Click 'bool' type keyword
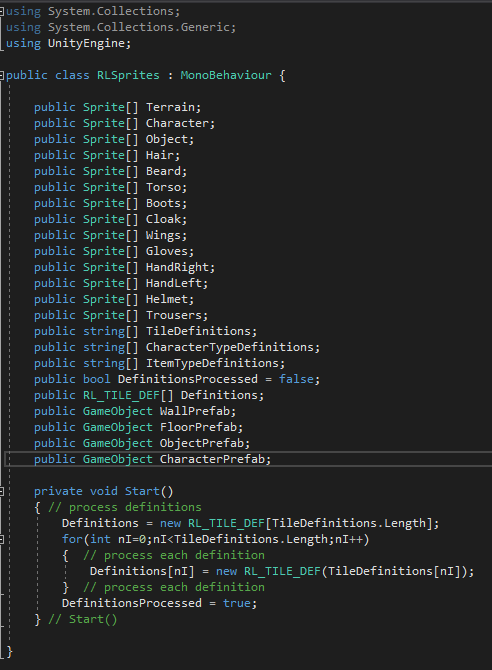 (97, 379)
